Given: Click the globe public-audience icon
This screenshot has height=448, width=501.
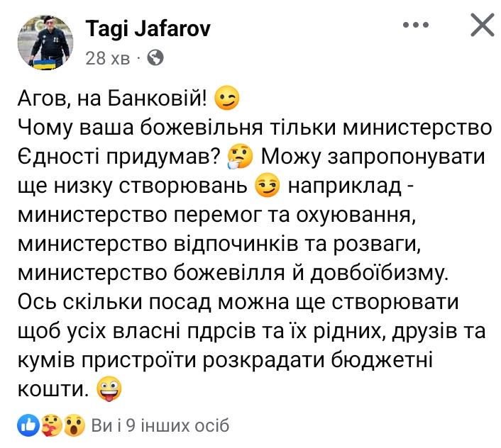Looking at the screenshot, I should click(x=155, y=58).
